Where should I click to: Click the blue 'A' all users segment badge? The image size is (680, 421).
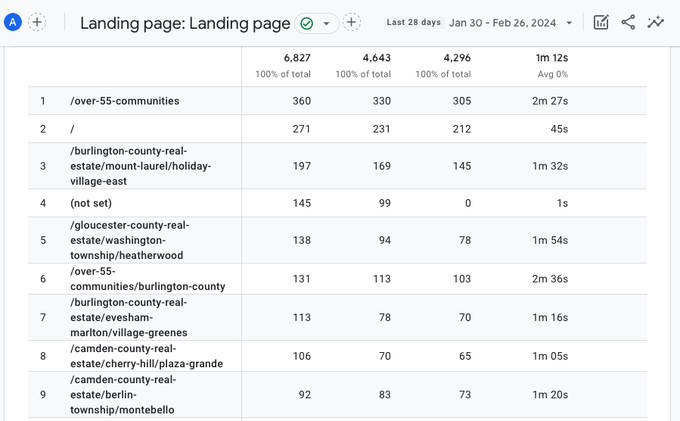[13, 22]
